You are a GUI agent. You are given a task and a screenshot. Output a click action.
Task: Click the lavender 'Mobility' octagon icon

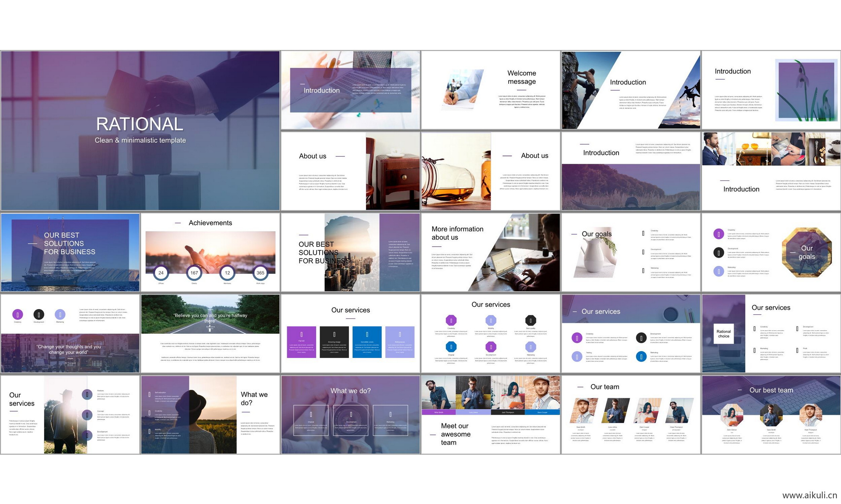point(490,320)
